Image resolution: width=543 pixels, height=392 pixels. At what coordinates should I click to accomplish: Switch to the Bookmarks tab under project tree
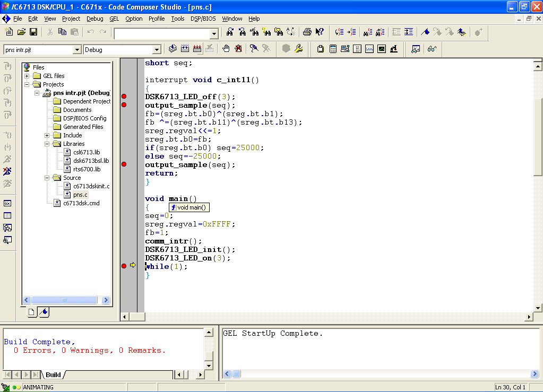(44, 312)
